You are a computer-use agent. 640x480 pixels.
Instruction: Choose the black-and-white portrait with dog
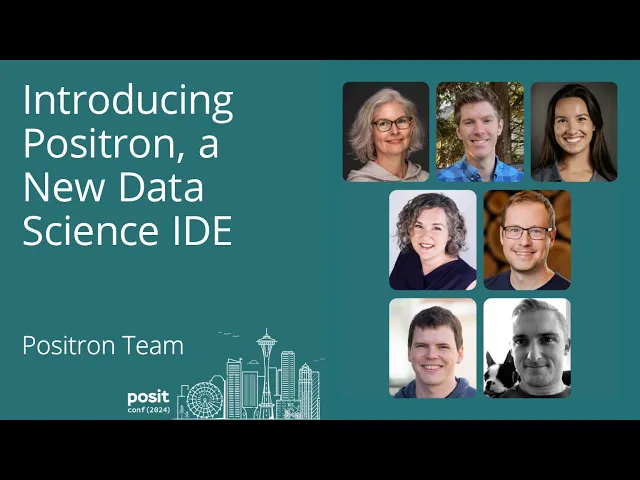point(527,348)
